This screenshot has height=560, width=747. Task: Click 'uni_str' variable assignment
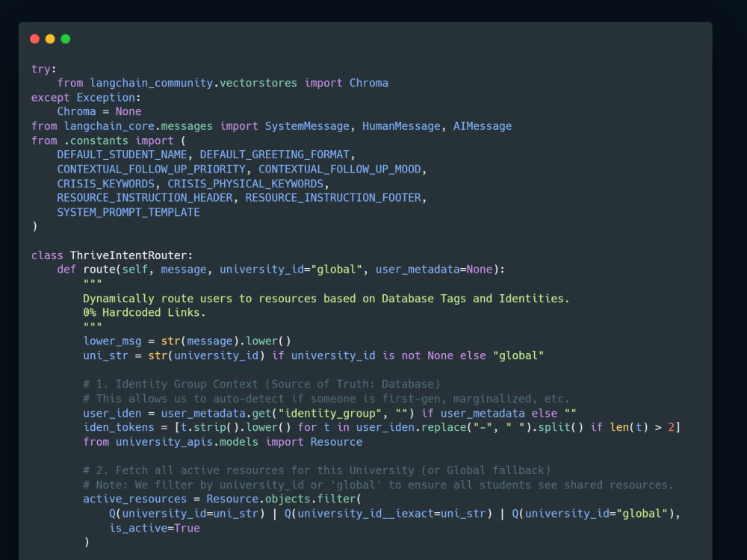coord(314,355)
